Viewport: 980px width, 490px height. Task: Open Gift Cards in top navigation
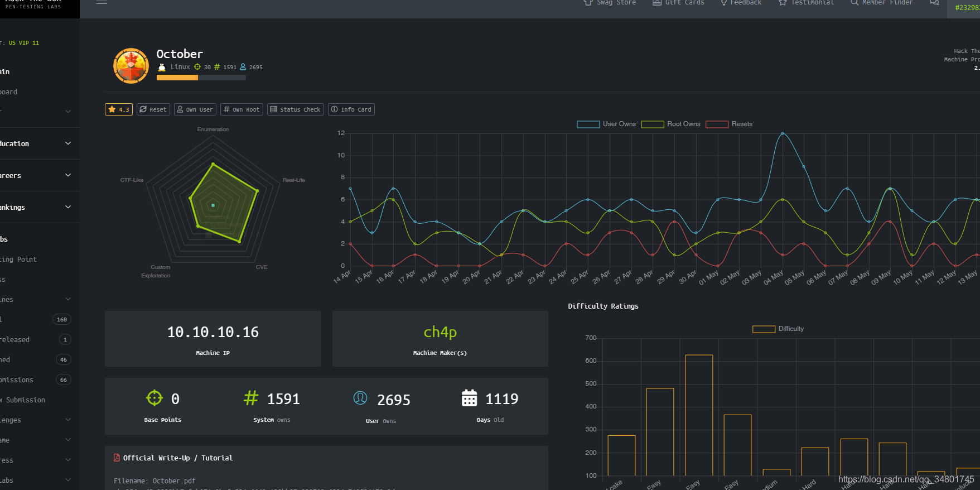(678, 3)
